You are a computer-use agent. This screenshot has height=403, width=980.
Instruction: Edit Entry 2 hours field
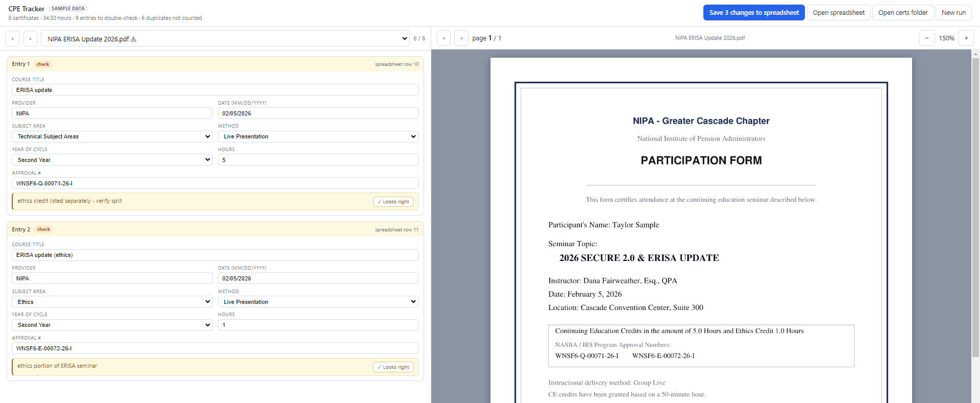318,325
